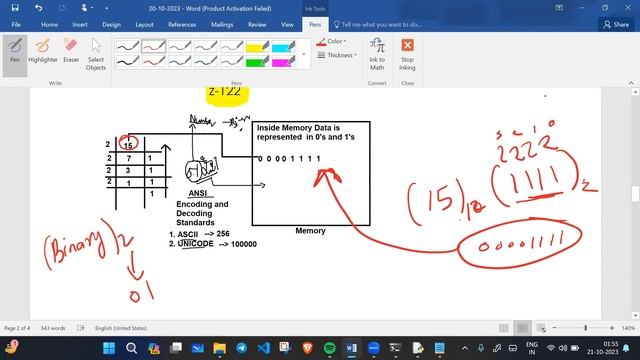Click 343 words count
The height and width of the screenshot is (360, 640).
(53, 328)
